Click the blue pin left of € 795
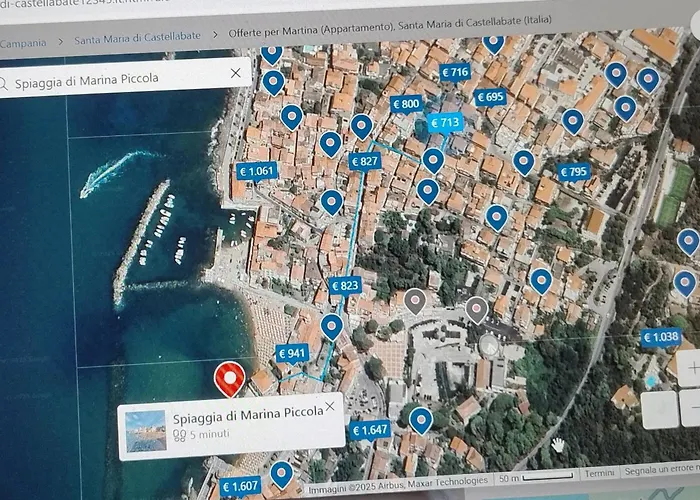Screen dimensions: 700x500 pyautogui.click(x=524, y=163)
